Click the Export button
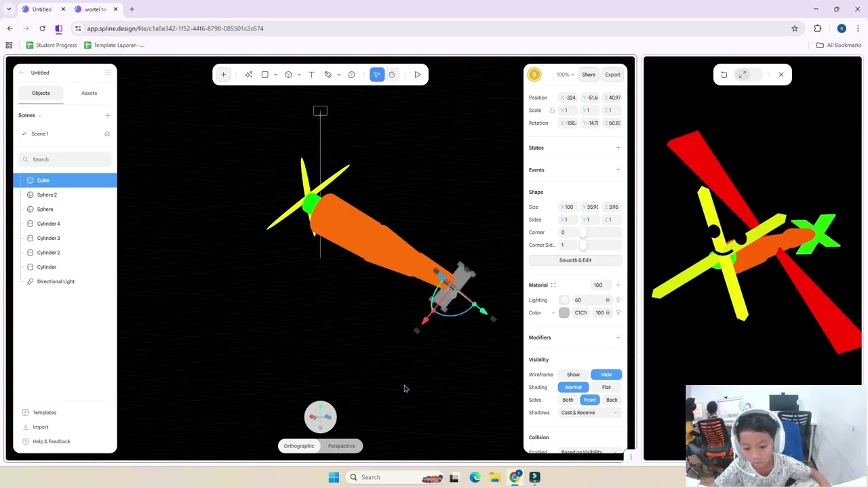 [x=612, y=75]
